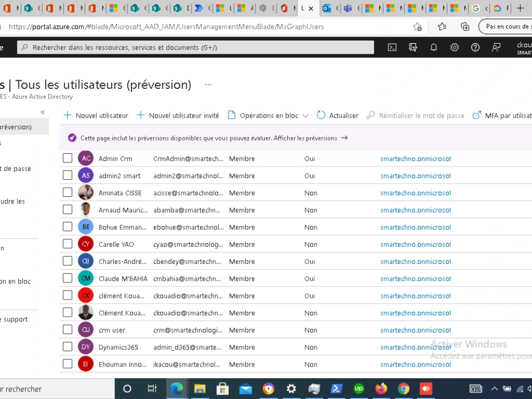The height and width of the screenshot is (399, 532).
Task: Open user Aminata CISSE
Action: [x=120, y=193]
